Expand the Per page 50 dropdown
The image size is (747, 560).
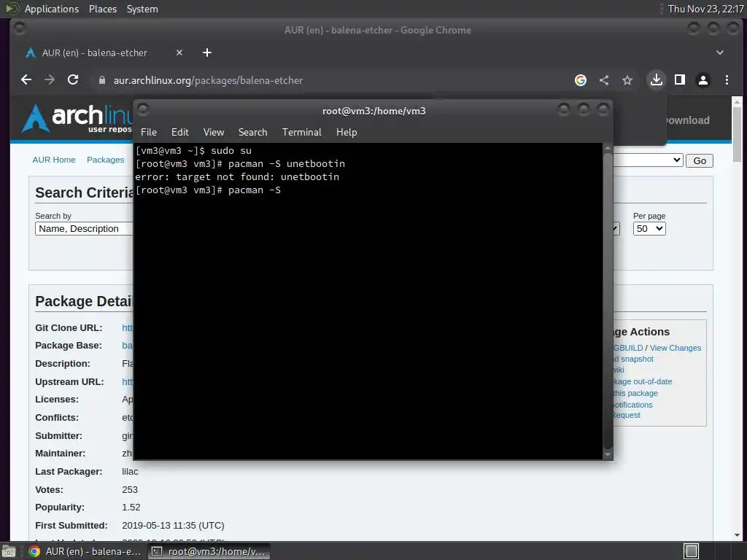tap(649, 228)
